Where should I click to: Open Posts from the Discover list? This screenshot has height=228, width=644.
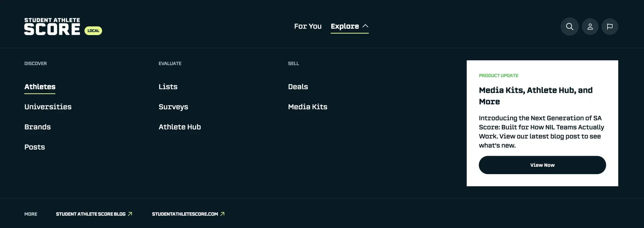[35, 147]
